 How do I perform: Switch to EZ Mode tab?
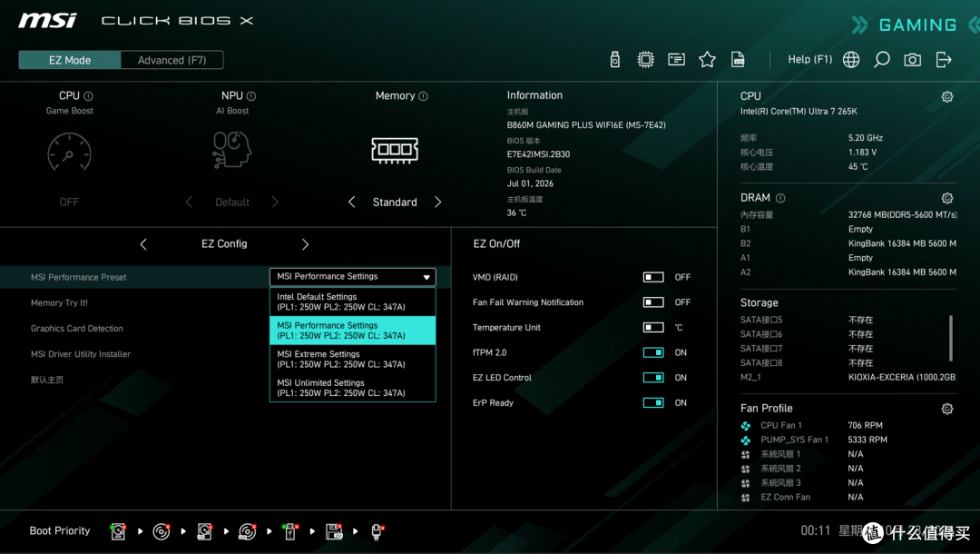pos(69,60)
